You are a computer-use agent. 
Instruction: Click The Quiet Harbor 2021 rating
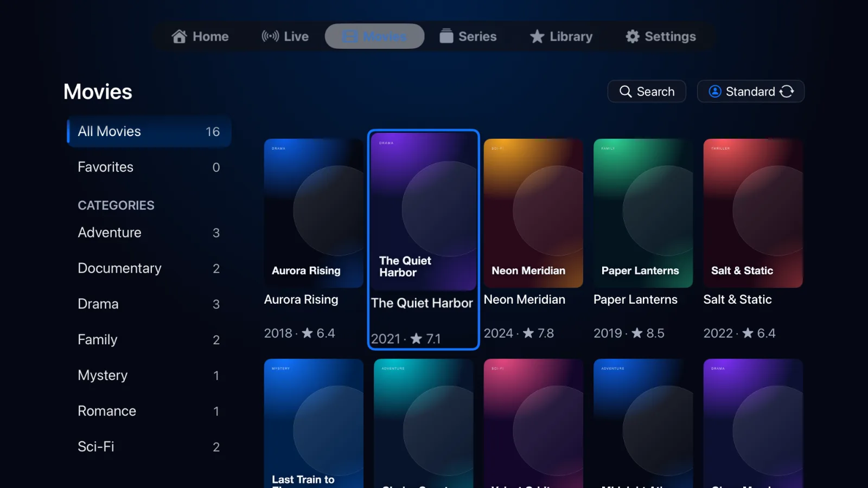[x=406, y=339]
